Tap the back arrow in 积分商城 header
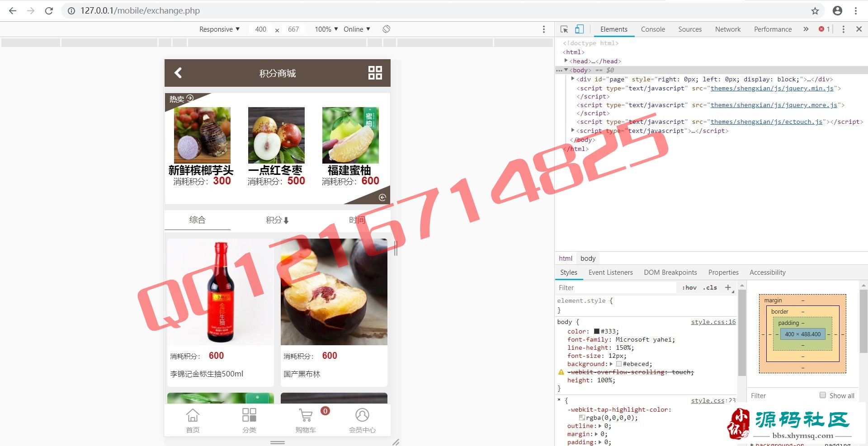Screen dimensions: 868x446 click(178, 73)
